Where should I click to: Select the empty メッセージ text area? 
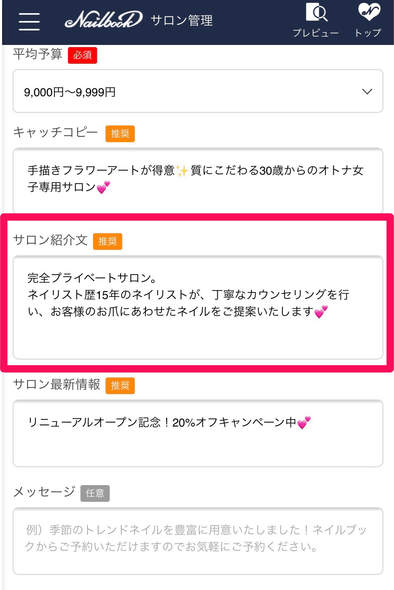198,541
